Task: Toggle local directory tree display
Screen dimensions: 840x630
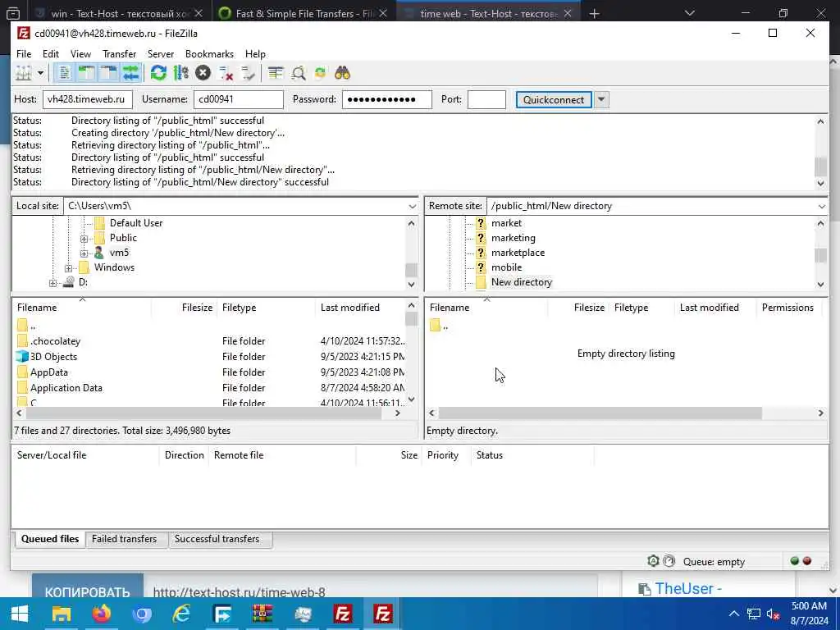Action: 86,73
